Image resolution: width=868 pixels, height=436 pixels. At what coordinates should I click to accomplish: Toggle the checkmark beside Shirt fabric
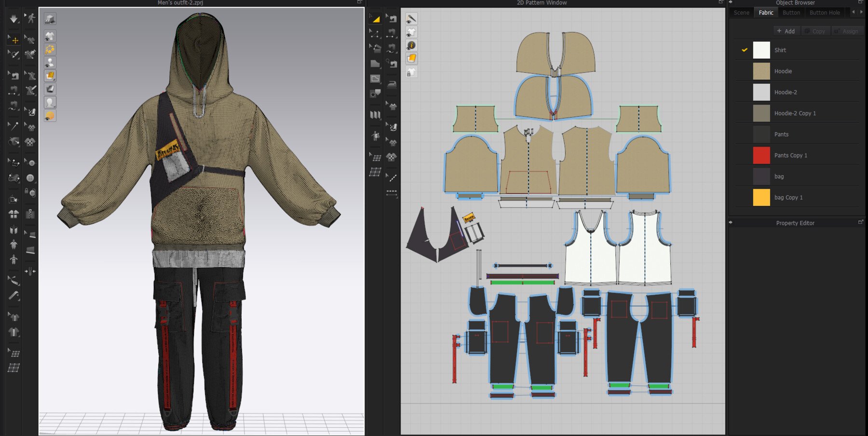(745, 50)
